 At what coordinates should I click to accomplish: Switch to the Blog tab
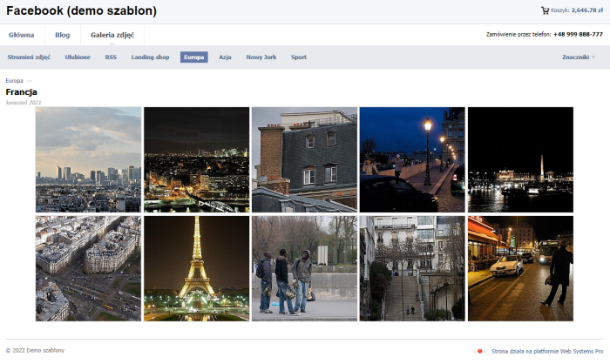[63, 35]
